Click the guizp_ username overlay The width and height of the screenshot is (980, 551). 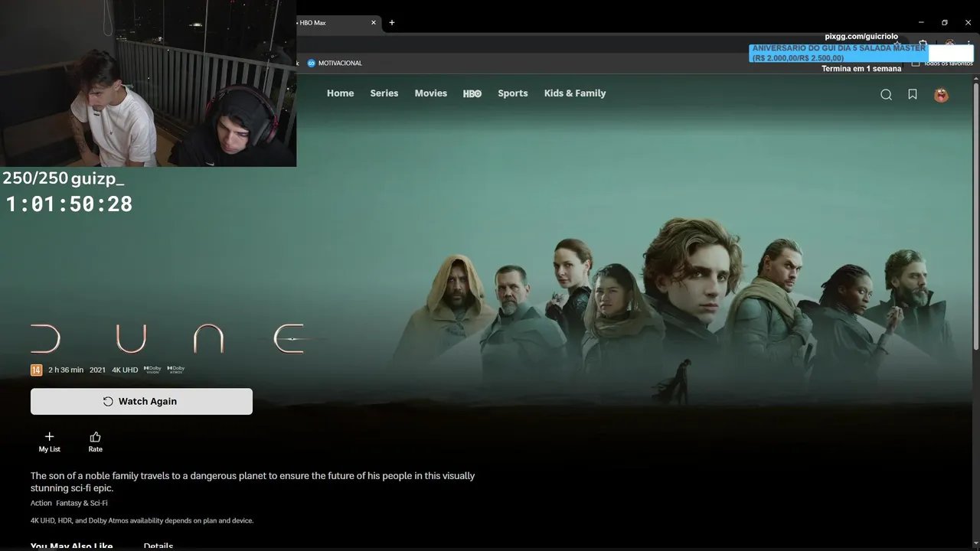tap(97, 179)
